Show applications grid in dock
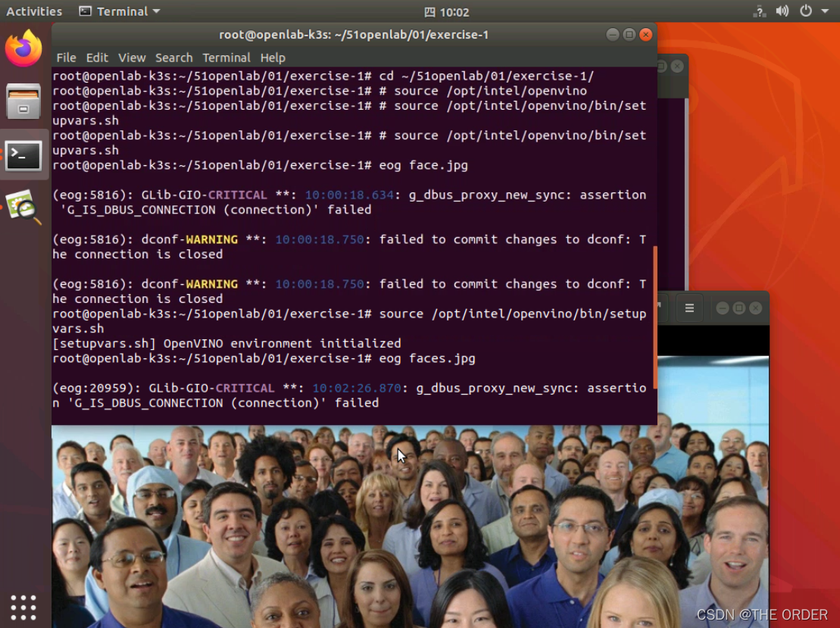The image size is (840, 628). (23, 608)
